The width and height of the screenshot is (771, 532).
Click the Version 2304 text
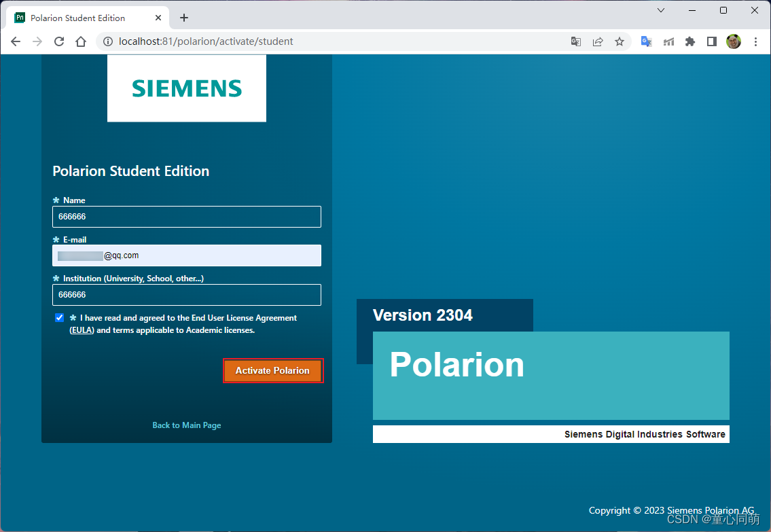tap(423, 315)
